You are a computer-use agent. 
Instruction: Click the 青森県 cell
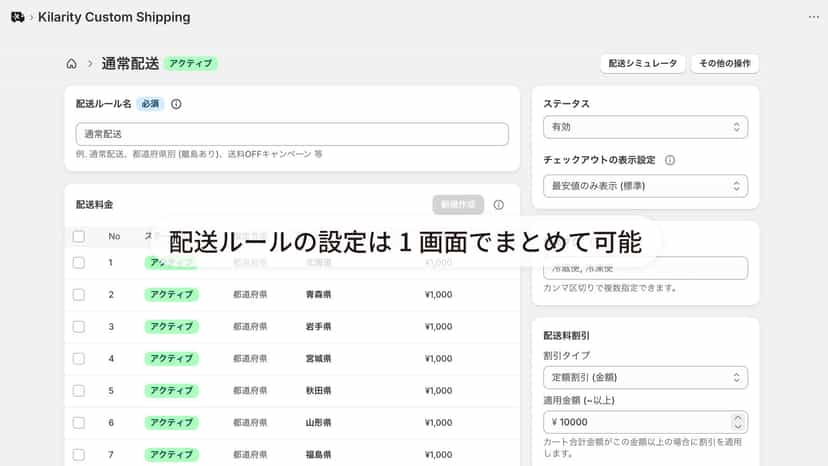318,294
